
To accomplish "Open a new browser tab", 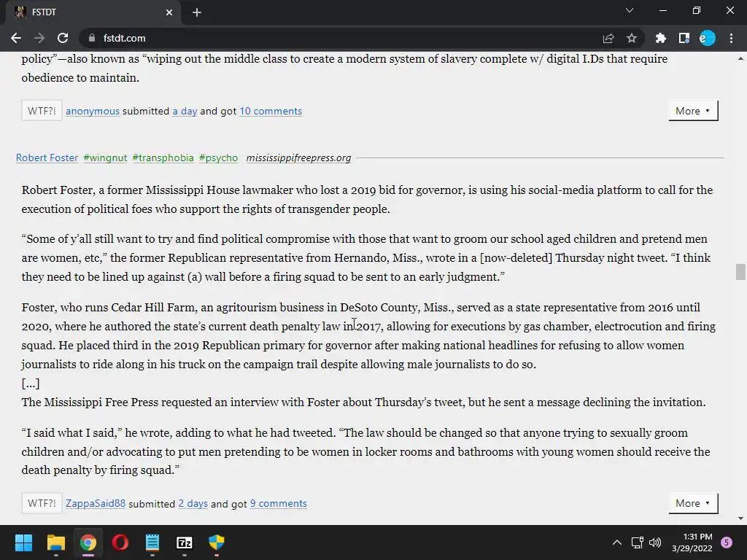I will [x=197, y=12].
